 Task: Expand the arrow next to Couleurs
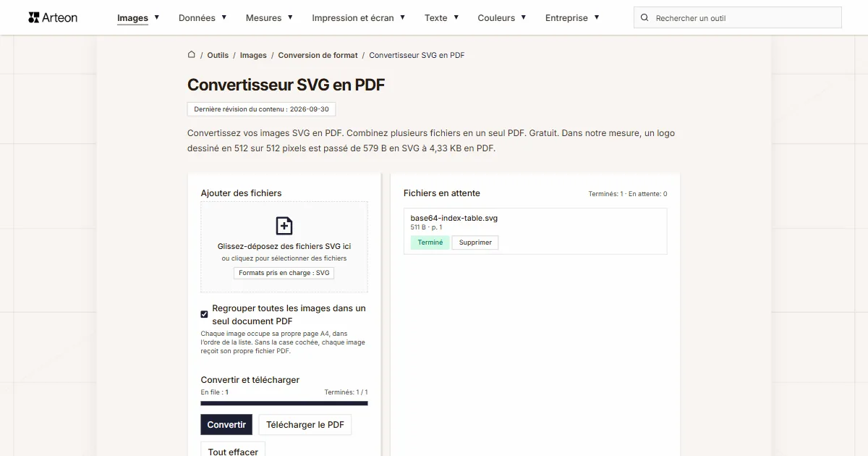tap(524, 17)
